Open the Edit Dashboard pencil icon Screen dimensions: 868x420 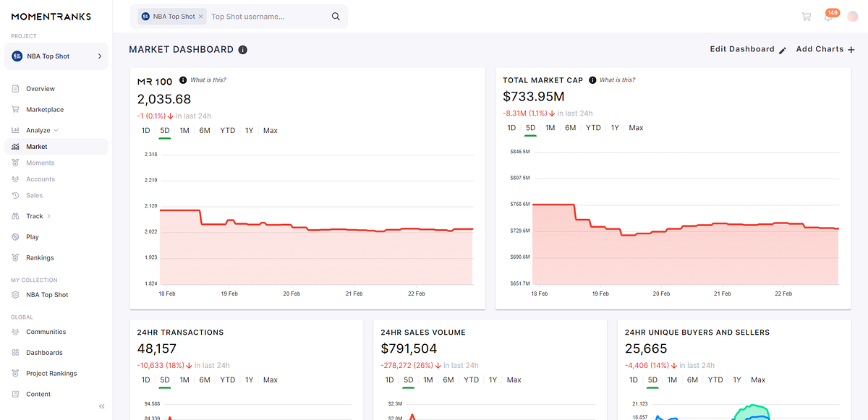click(x=782, y=50)
